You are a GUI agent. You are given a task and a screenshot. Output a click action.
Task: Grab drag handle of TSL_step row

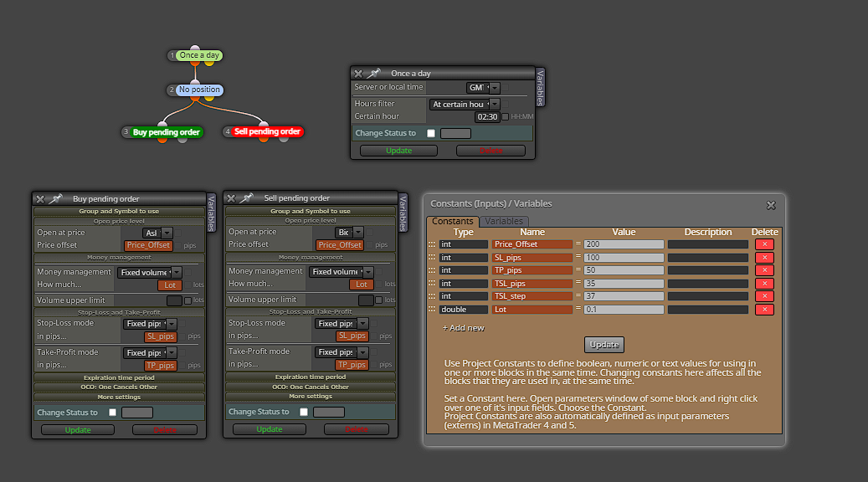pos(432,296)
